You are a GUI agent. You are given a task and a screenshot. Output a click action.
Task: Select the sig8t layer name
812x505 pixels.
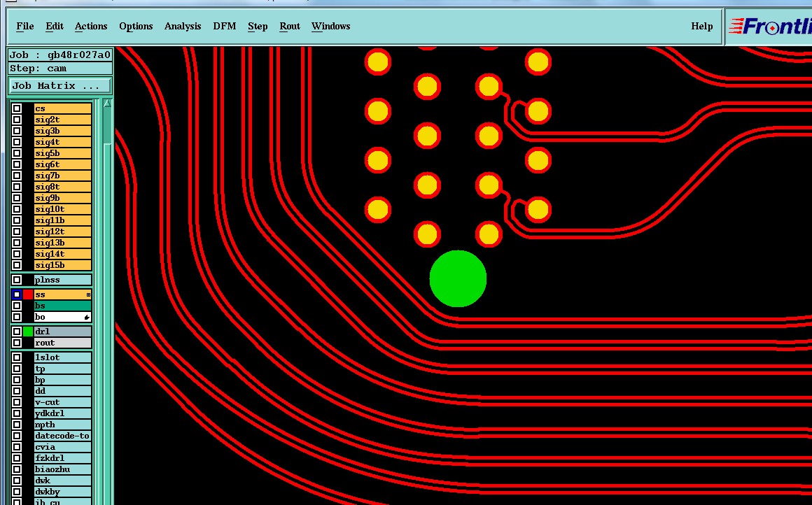pyautogui.click(x=63, y=187)
